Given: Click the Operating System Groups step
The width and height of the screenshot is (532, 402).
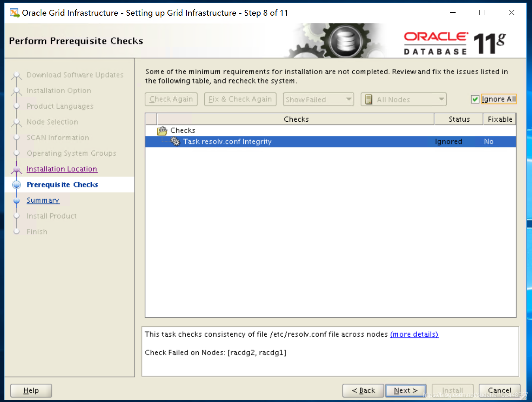Looking at the screenshot, I should (x=72, y=153).
